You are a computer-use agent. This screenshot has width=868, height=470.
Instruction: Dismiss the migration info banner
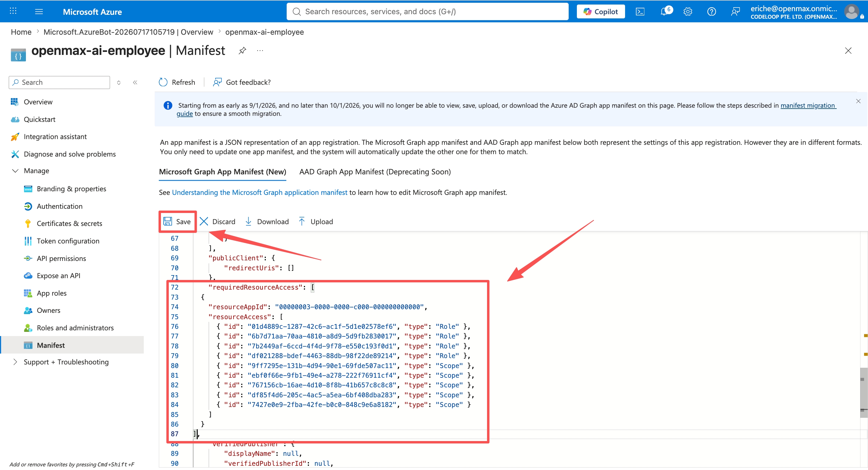(x=858, y=101)
